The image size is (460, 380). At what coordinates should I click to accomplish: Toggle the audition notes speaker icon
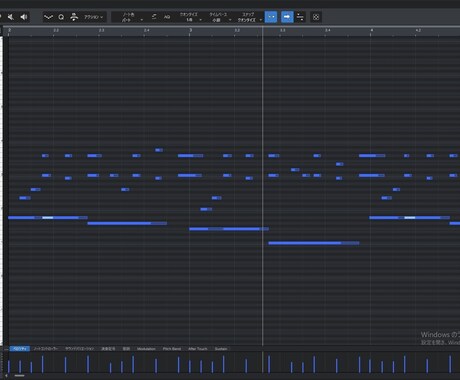[24, 17]
